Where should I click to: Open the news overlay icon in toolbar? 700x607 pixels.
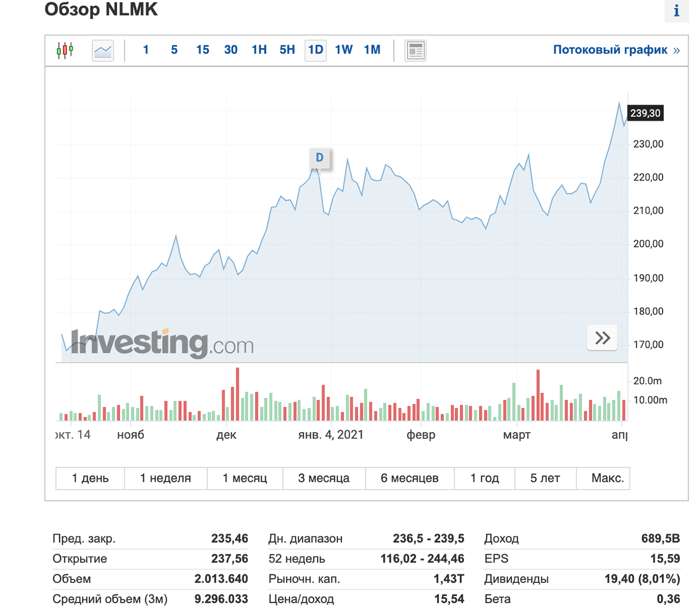point(415,50)
